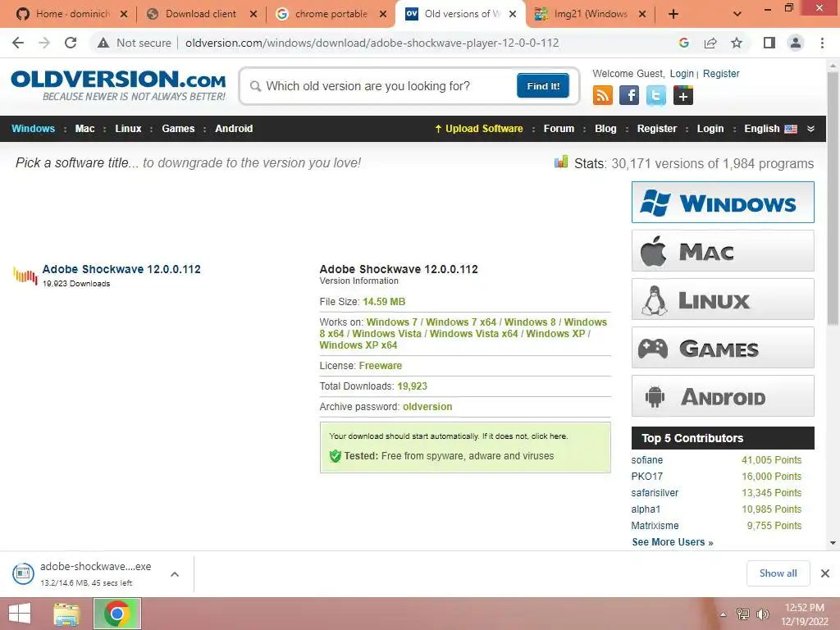
Task: Open See More Users link
Action: (x=673, y=542)
